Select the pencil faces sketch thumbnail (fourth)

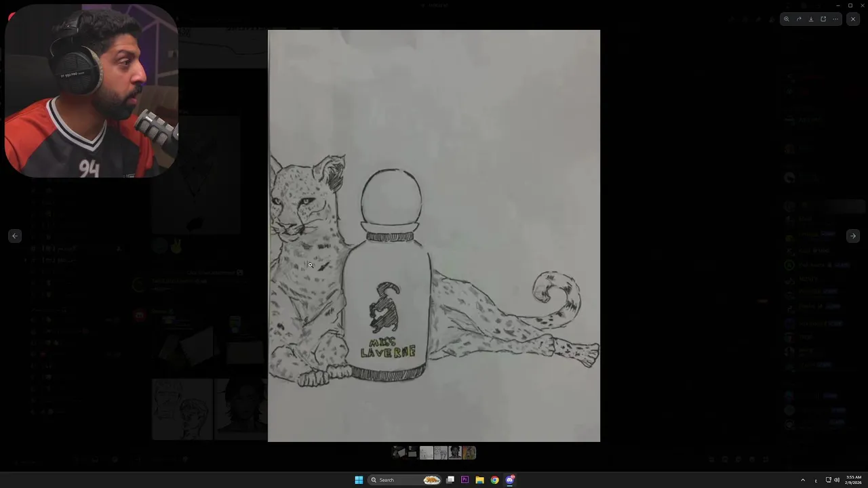(441, 452)
